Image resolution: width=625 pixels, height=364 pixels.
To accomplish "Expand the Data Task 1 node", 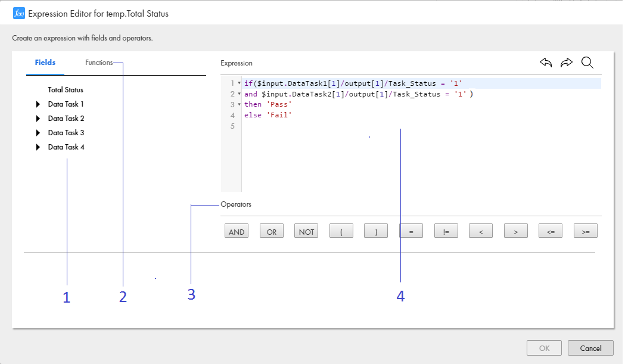I will click(x=38, y=104).
